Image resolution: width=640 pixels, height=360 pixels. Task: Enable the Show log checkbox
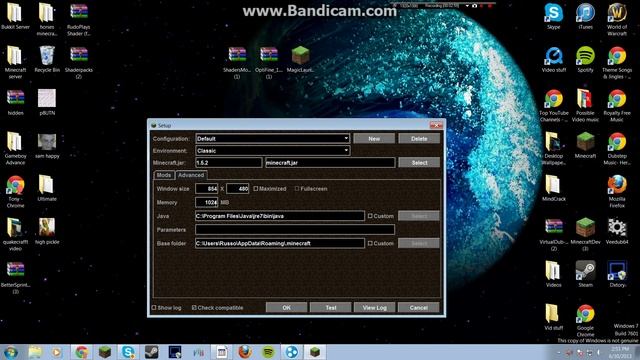point(154,307)
